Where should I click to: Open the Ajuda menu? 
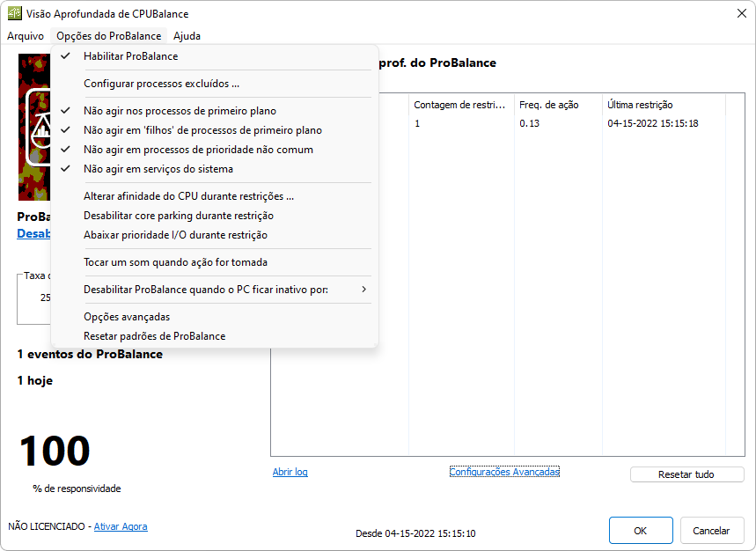pyautogui.click(x=187, y=36)
